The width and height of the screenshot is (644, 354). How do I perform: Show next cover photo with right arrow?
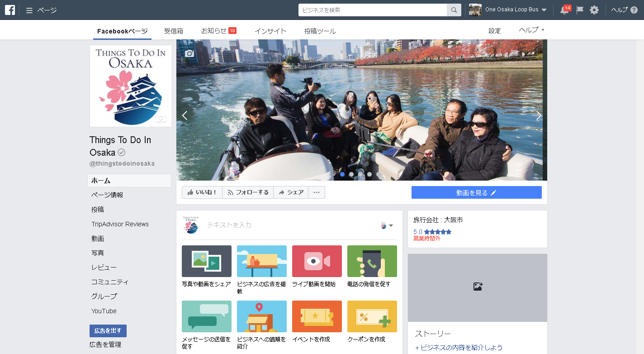tap(538, 115)
